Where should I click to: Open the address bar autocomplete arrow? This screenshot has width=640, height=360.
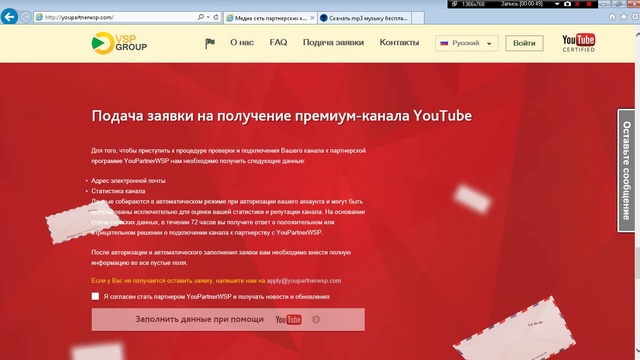coord(208,17)
